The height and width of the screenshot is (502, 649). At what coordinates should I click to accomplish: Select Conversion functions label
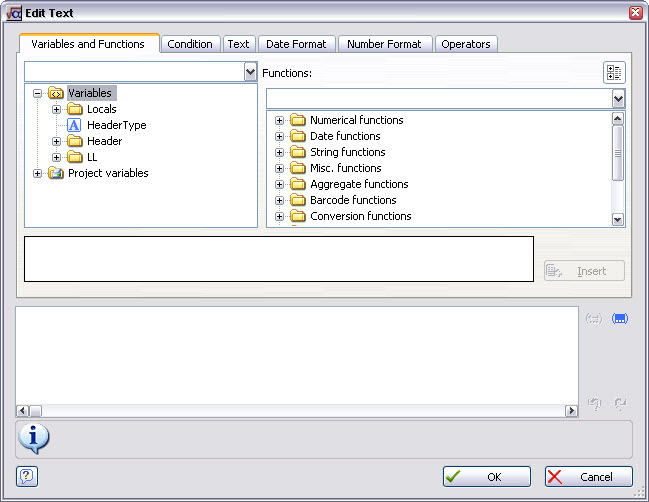pyautogui.click(x=361, y=216)
